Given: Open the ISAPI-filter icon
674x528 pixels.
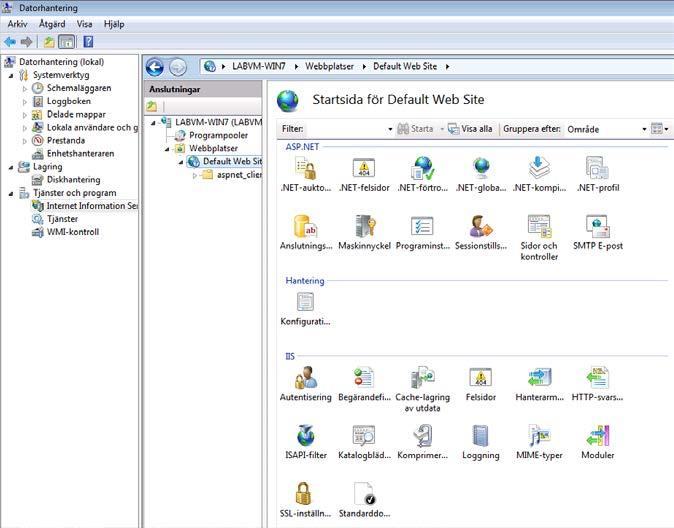Looking at the screenshot, I should pos(306,436).
